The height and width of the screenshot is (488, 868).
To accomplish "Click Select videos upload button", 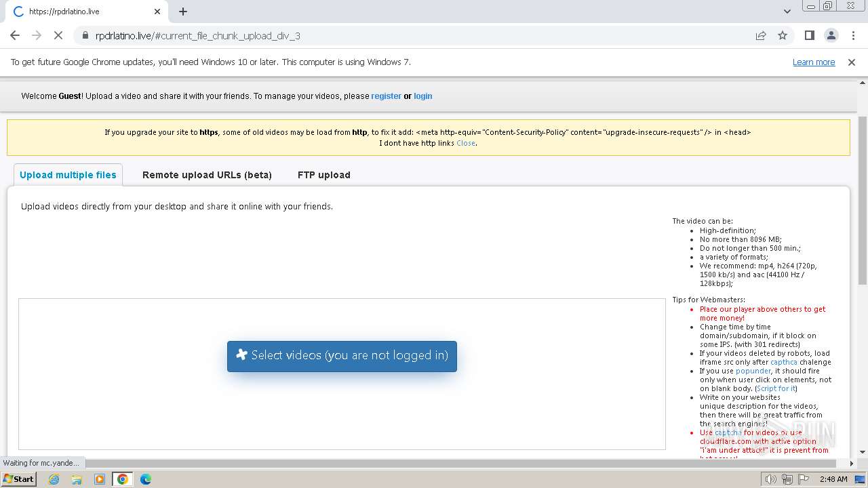I will coord(342,356).
